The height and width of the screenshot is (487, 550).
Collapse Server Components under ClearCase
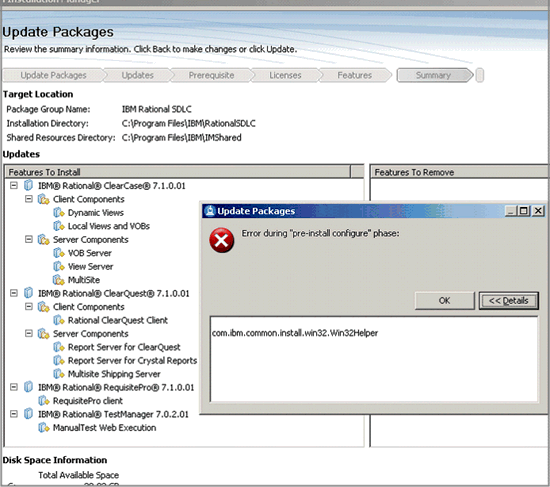point(29,239)
